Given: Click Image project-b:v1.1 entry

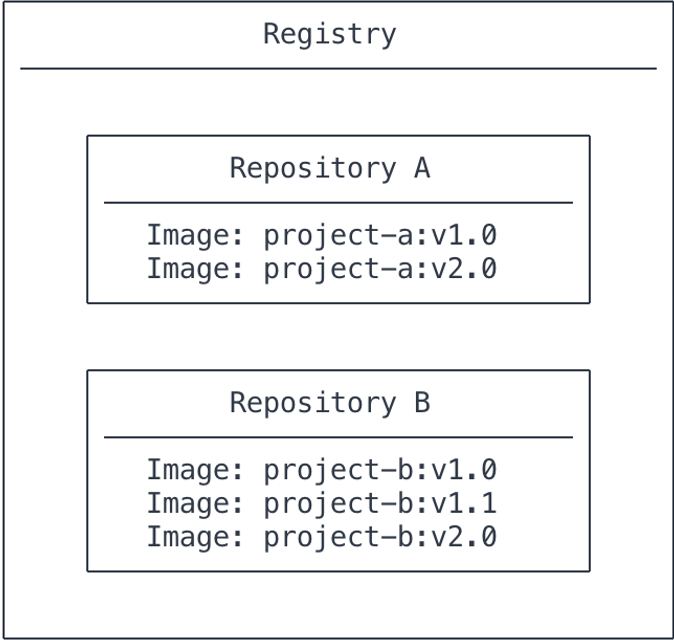Looking at the screenshot, I should pyautogui.click(x=322, y=503).
